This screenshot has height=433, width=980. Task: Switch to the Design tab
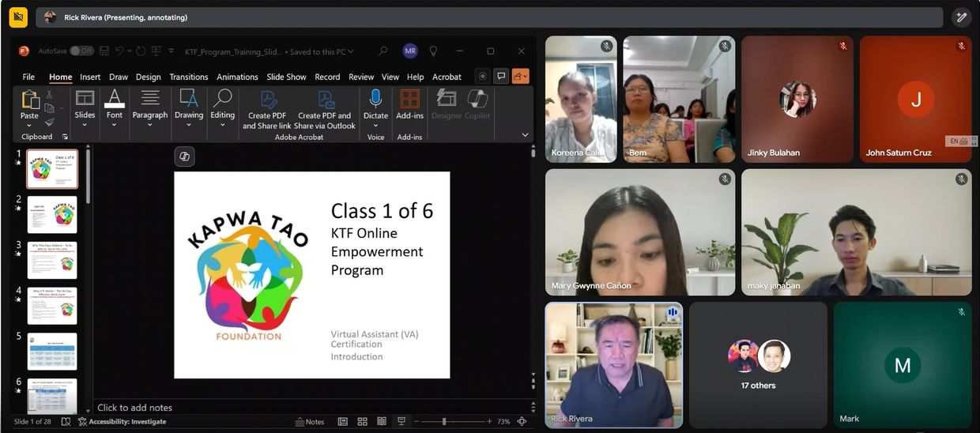coord(148,77)
